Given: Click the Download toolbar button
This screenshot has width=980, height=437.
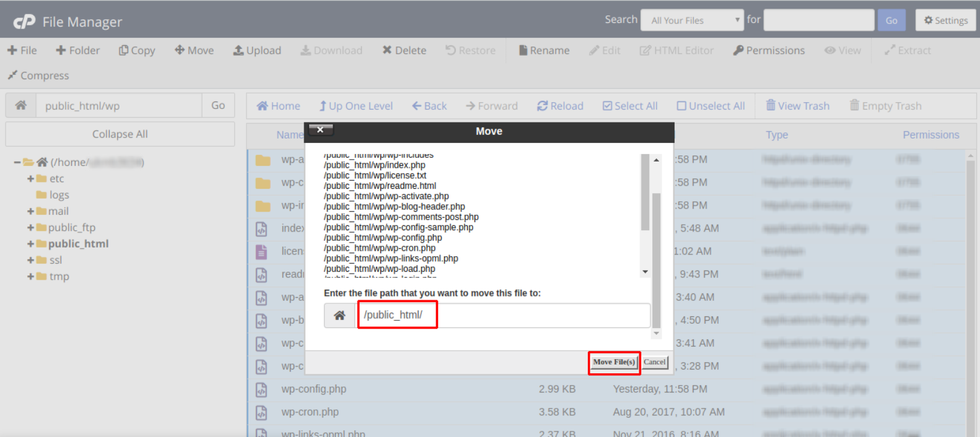Looking at the screenshot, I should pos(331,50).
